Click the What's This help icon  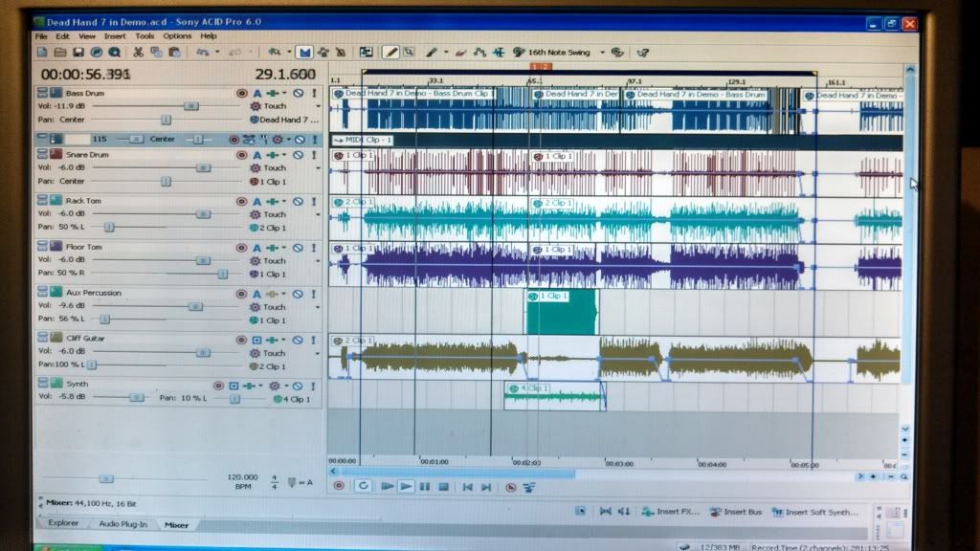point(642,53)
